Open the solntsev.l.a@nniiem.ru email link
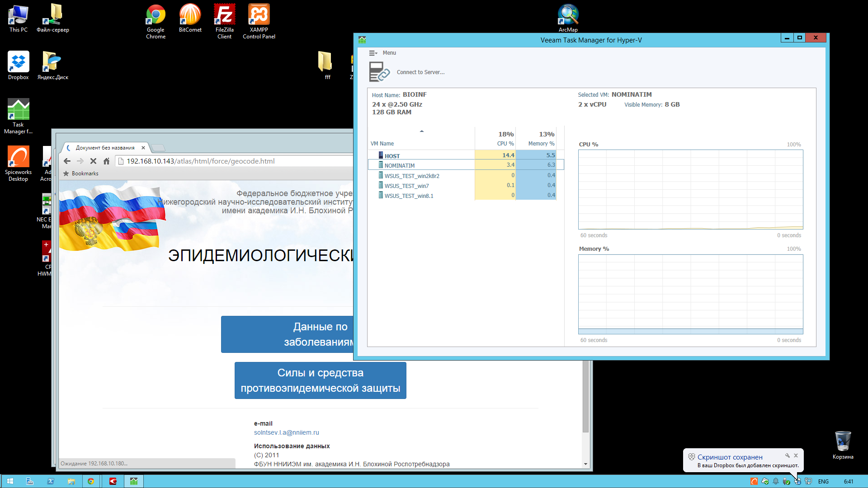Screen dimensions: 868x488 286,432
